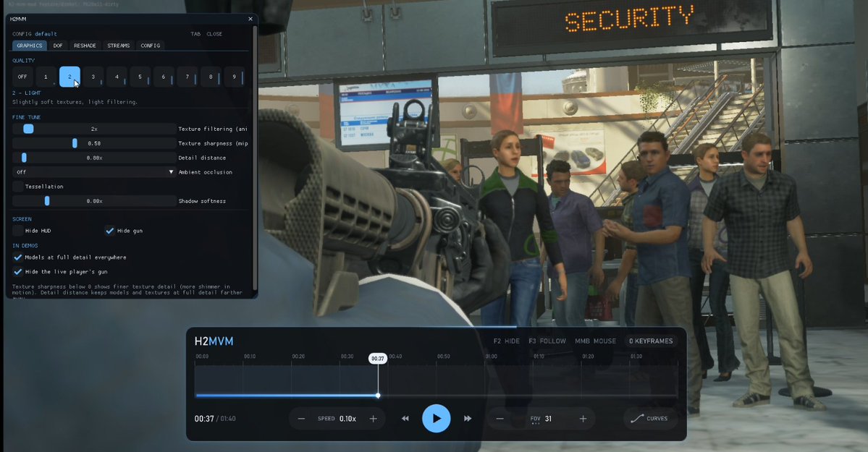
Task: Select quality preset 1
Action: coord(46,77)
